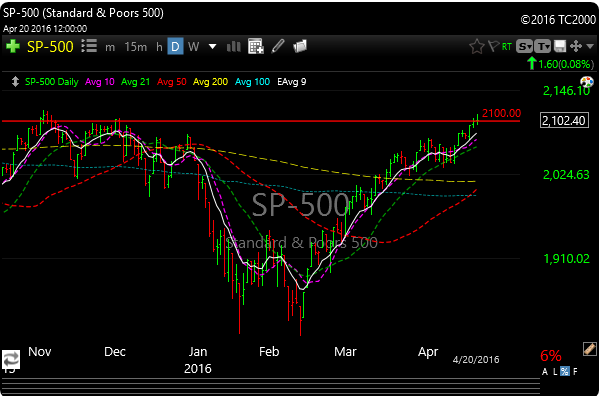Click the 2,146.10 price scale label

coord(567,91)
